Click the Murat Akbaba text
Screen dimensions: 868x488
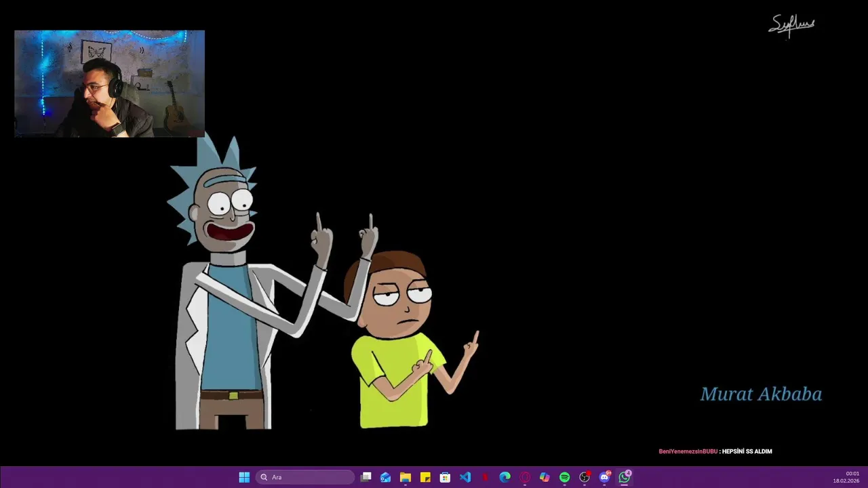click(x=761, y=394)
